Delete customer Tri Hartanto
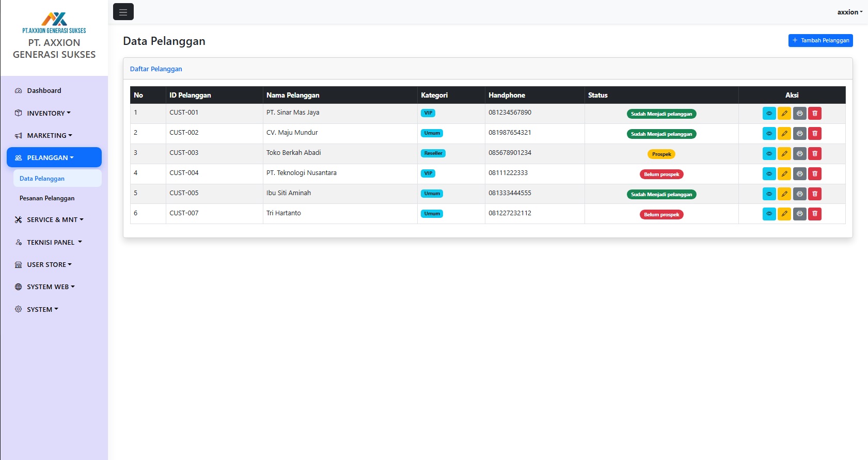The height and width of the screenshot is (460, 868). coord(815,214)
